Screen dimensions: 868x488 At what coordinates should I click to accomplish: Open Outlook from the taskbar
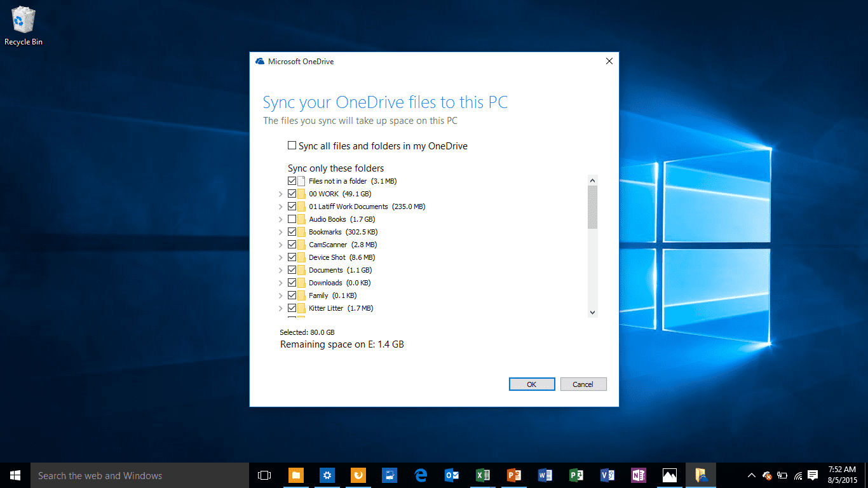[x=452, y=475]
